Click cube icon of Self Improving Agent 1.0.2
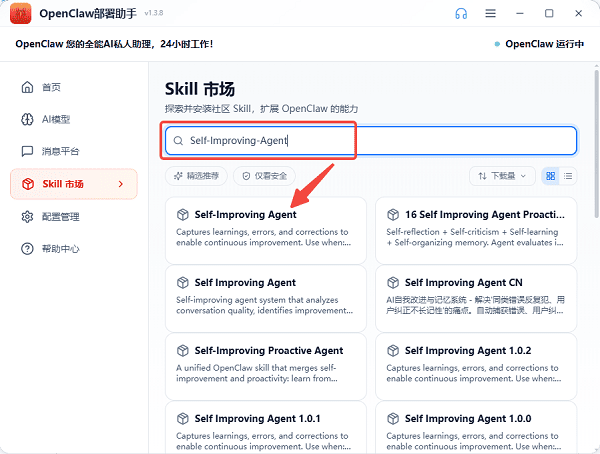 point(393,351)
